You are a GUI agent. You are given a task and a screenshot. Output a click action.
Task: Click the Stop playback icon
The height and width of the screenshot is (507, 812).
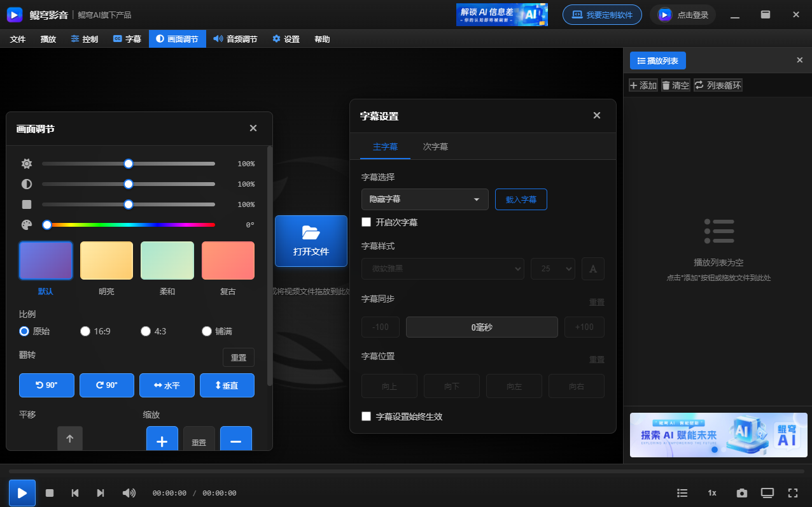tap(50, 492)
